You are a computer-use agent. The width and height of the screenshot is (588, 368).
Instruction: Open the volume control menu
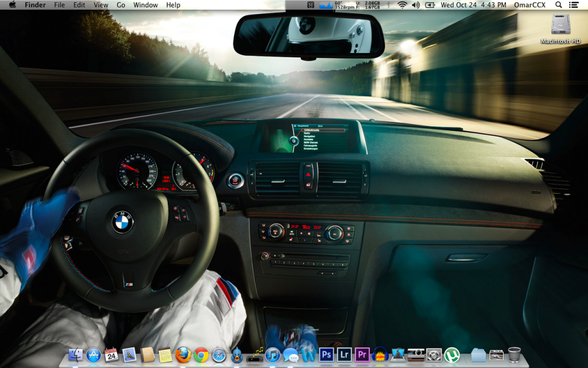point(416,5)
